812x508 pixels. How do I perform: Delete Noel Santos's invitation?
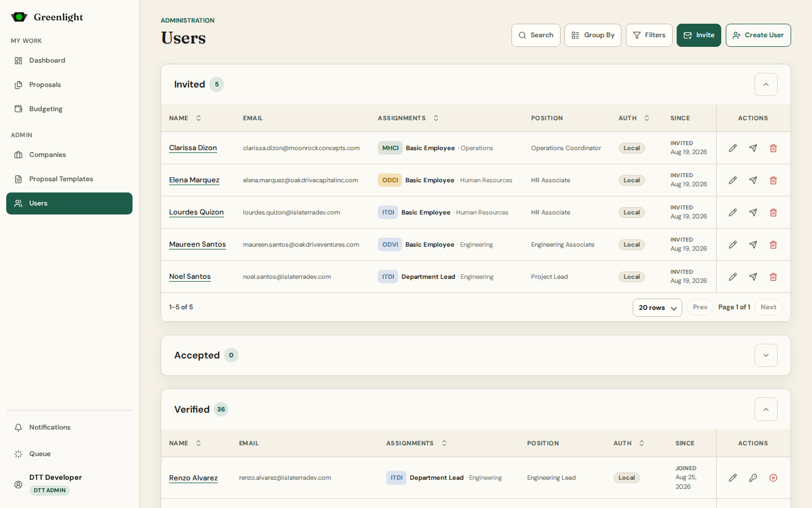point(773,277)
